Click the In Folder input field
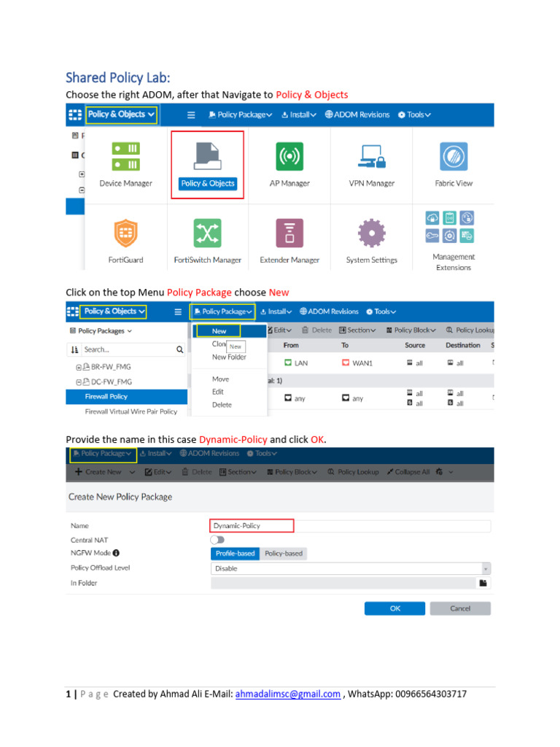The image size is (560, 747). coord(343,583)
